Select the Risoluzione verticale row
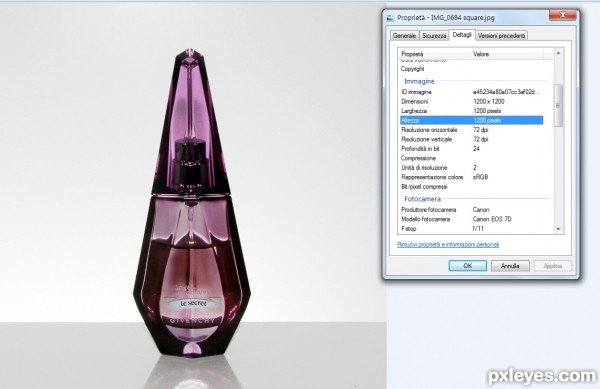Viewport: 600px width, 389px height. tap(471, 139)
